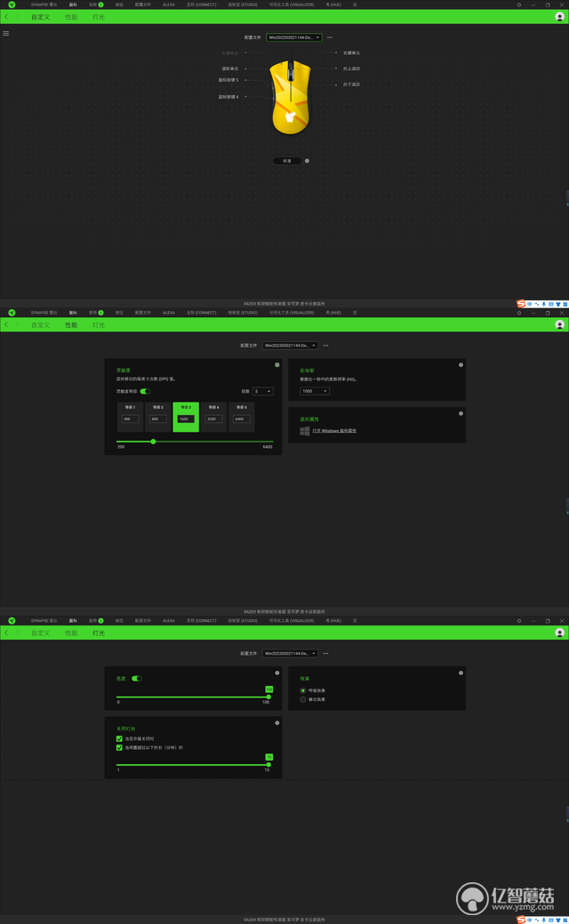Click the 等级 1 input field showing 400
The height and width of the screenshot is (924, 569).
[130, 419]
